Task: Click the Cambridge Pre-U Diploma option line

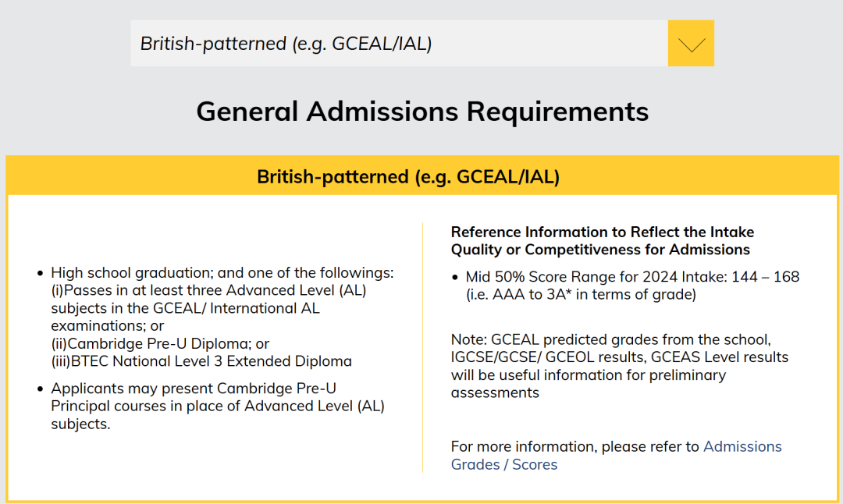Action: 160,343
